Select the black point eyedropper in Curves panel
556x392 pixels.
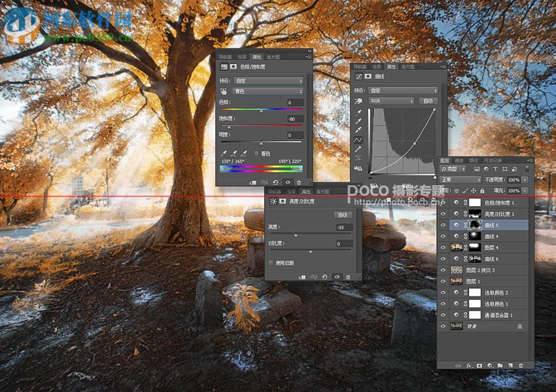point(358,113)
